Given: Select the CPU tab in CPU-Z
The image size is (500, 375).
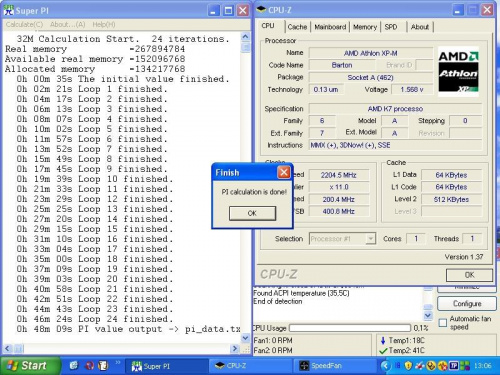Looking at the screenshot, I should (x=268, y=26).
